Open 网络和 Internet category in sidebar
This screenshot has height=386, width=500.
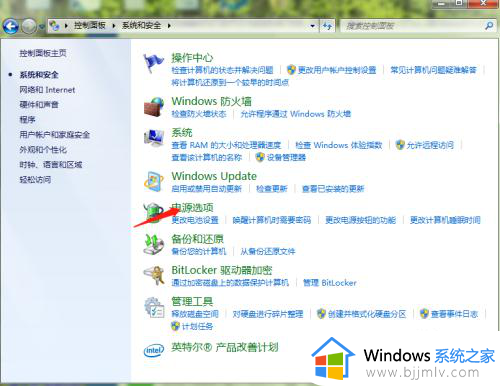click(x=47, y=90)
